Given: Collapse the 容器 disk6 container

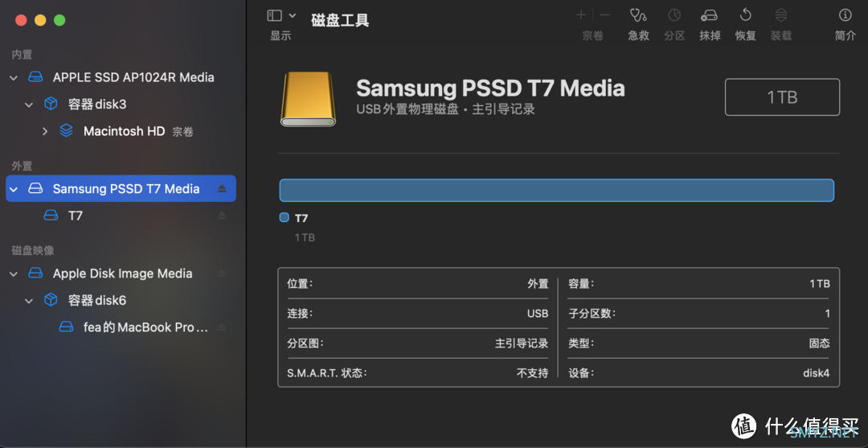Looking at the screenshot, I should click(30, 301).
